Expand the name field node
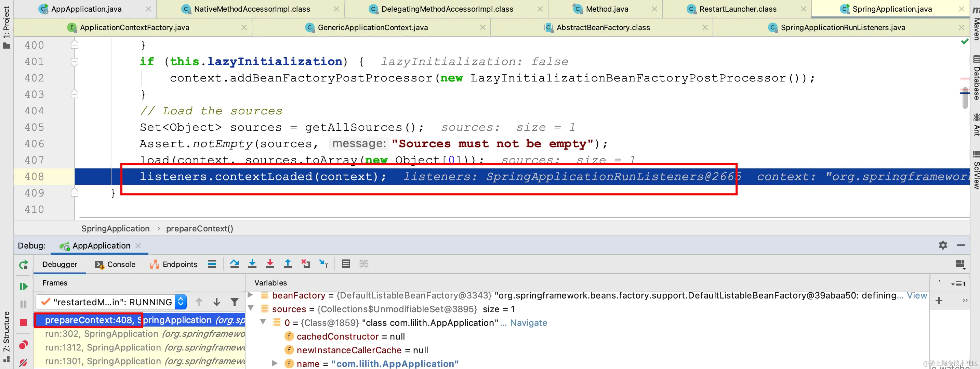Viewport: 980px width, 369px height. coord(275,363)
